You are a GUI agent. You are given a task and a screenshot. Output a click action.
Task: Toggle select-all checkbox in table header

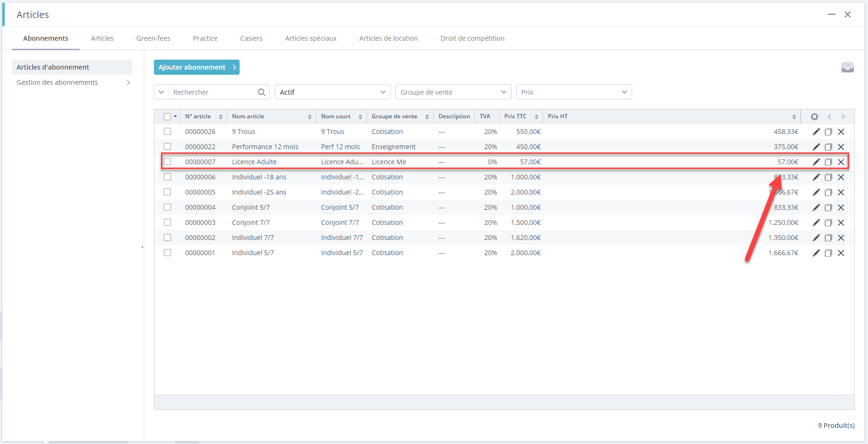[x=167, y=116]
